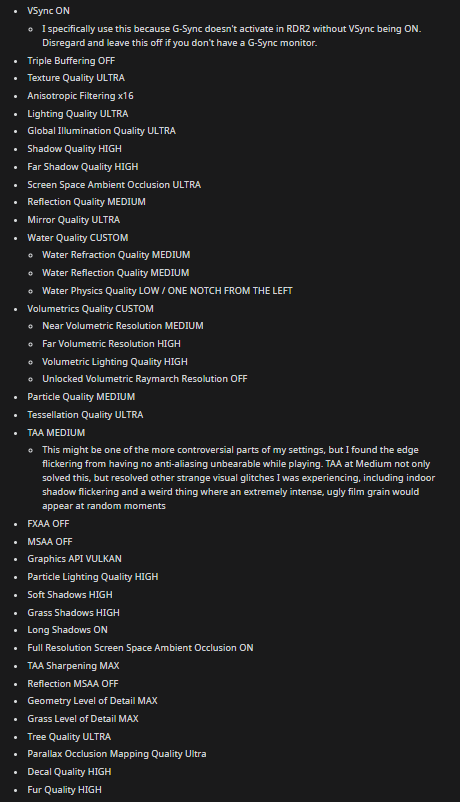Click TAA Sharpening MAX line
Screen dimensions: 460x802
(x=73, y=665)
